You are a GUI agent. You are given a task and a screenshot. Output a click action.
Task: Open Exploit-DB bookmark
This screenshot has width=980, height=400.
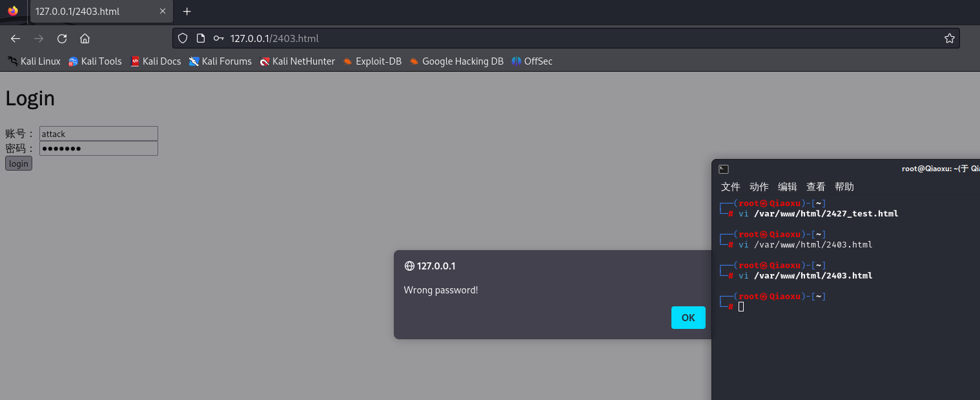click(x=372, y=61)
